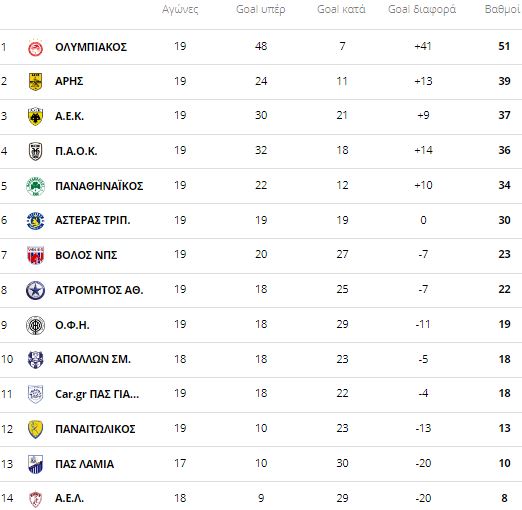Click the Goal διαφορά column header
This screenshot has height=510, width=522.
click(x=422, y=10)
